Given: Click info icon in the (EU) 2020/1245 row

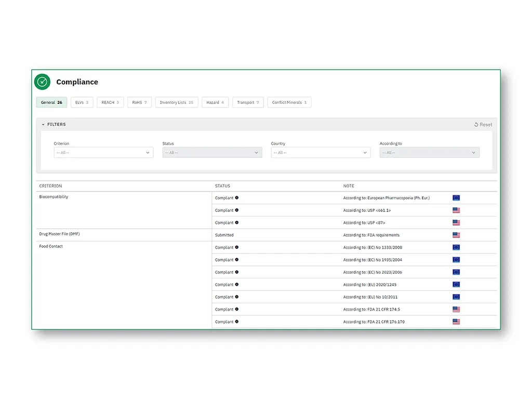Looking at the screenshot, I should tap(237, 284).
